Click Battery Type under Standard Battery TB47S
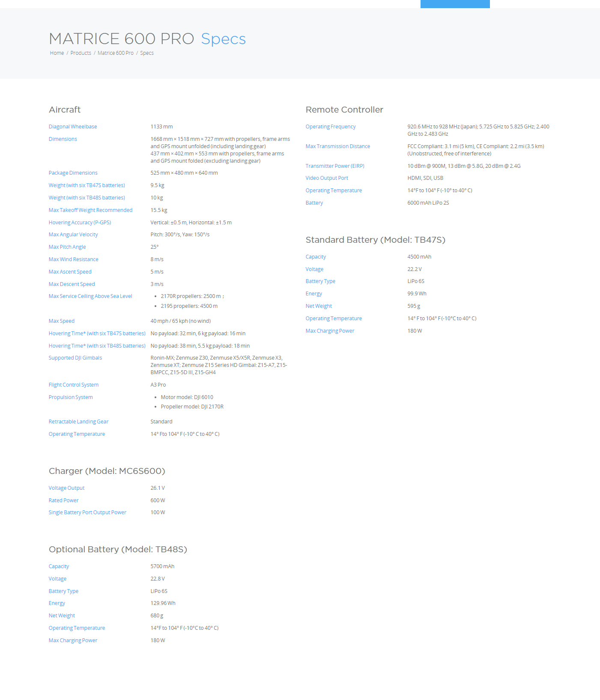 321,281
